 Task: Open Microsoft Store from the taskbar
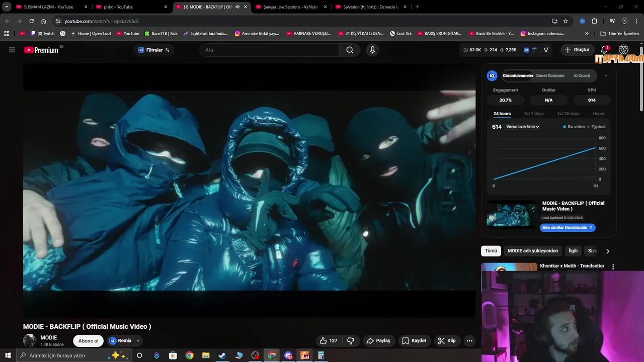point(173,355)
